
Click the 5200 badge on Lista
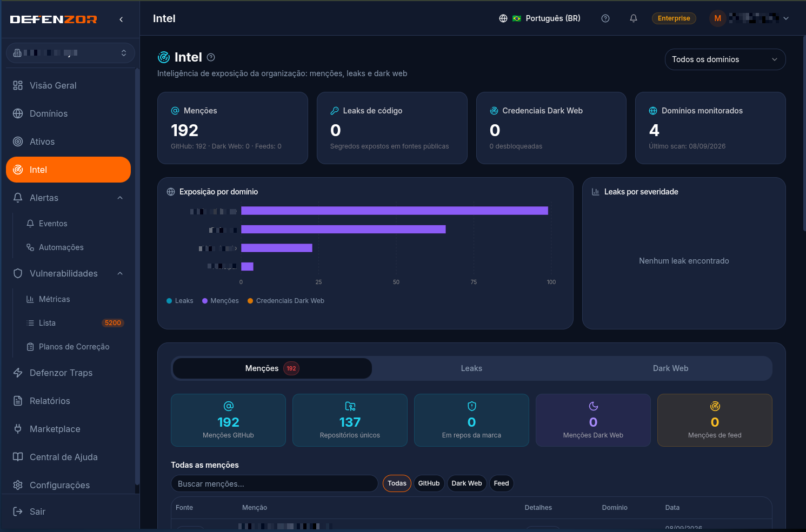113,323
